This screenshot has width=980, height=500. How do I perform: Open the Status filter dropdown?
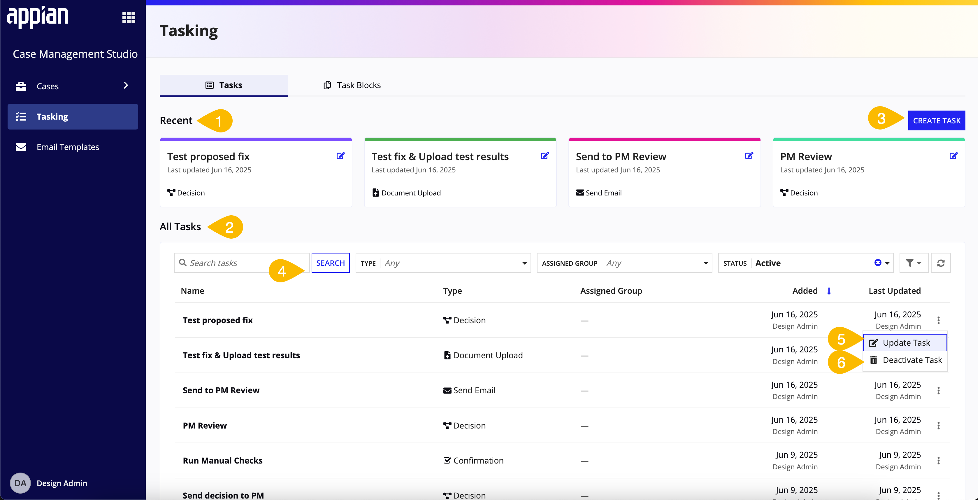(806, 263)
